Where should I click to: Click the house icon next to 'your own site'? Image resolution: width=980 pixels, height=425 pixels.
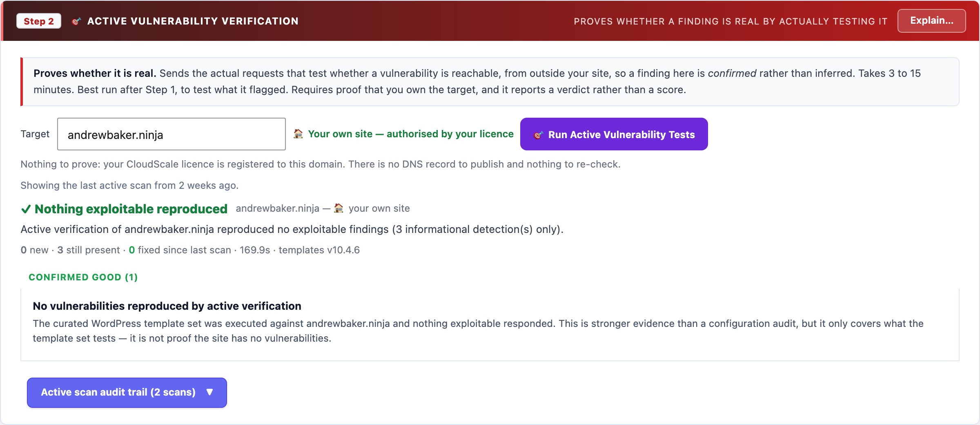click(x=339, y=208)
